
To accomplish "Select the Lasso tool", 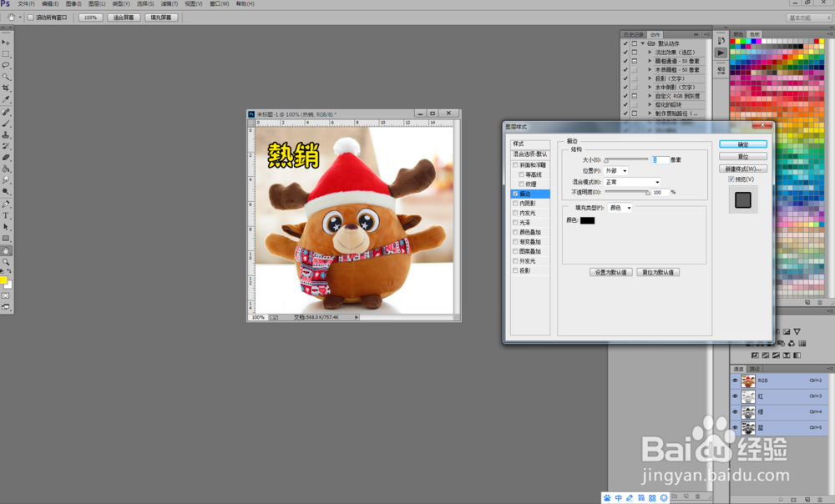I will tap(6, 65).
